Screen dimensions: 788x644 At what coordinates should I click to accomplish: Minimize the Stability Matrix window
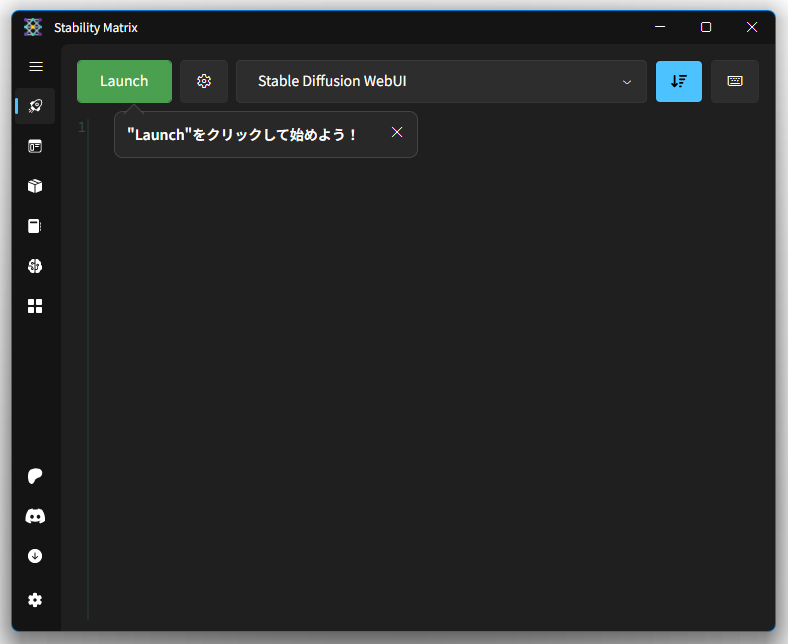[660, 27]
